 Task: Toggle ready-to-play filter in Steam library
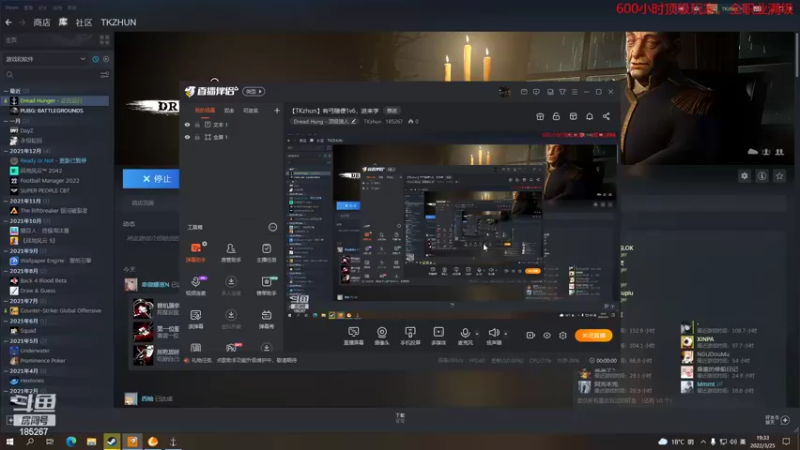[106, 59]
